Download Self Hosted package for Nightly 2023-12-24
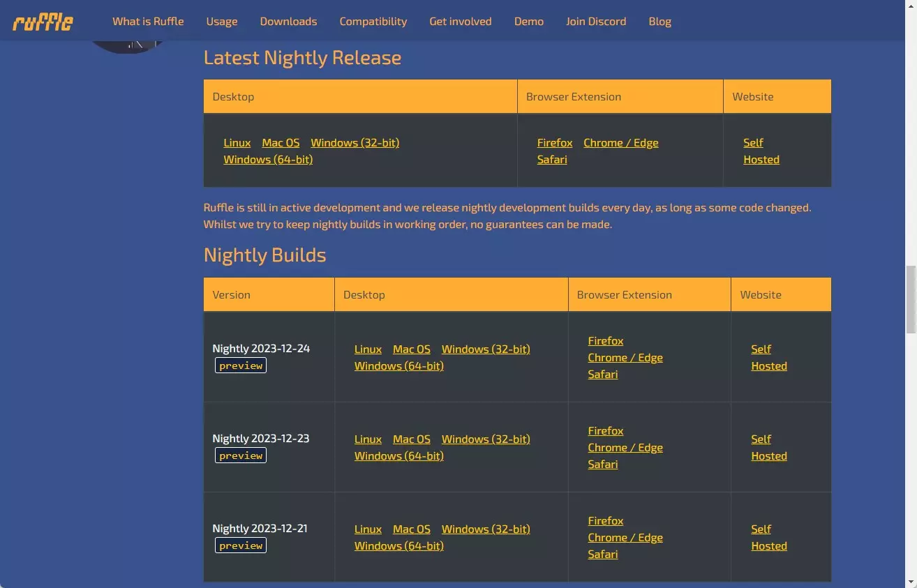The height and width of the screenshot is (588, 917). (769, 357)
